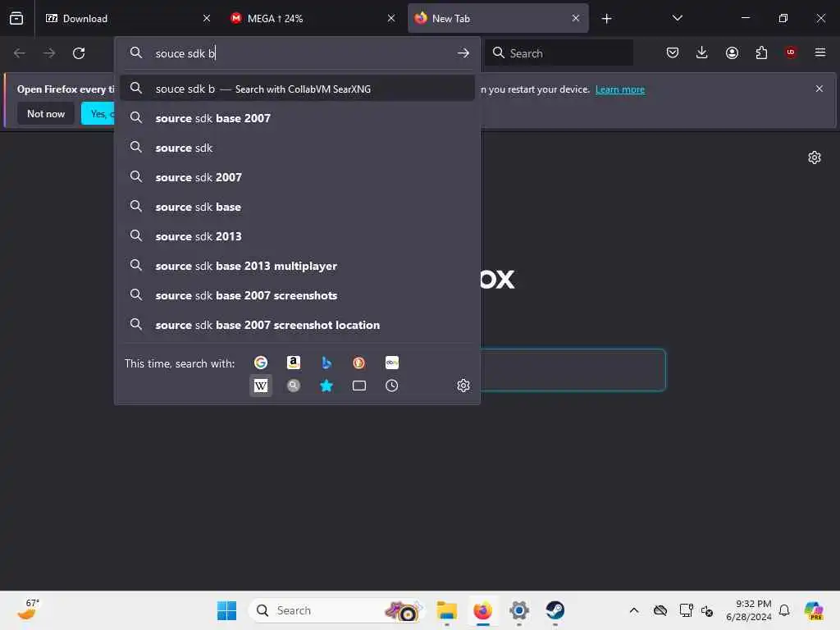840x630 pixels.
Task: Close the Download tab
Action: pos(207,18)
